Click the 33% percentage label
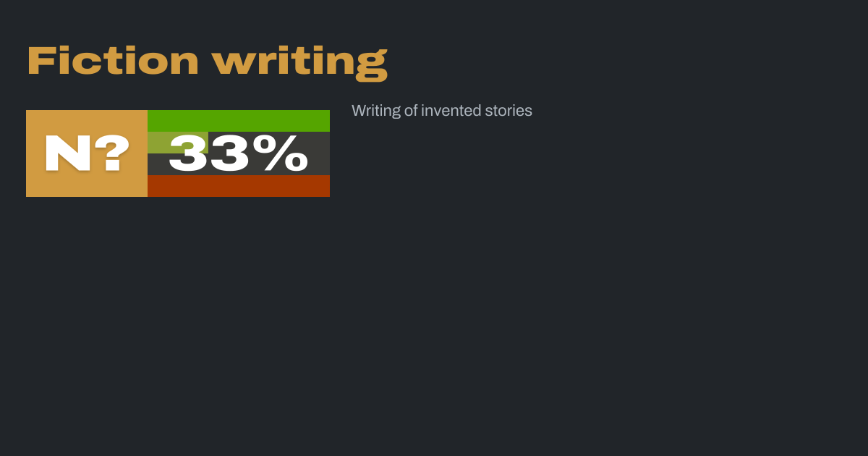The height and width of the screenshot is (456, 868). pos(239,153)
